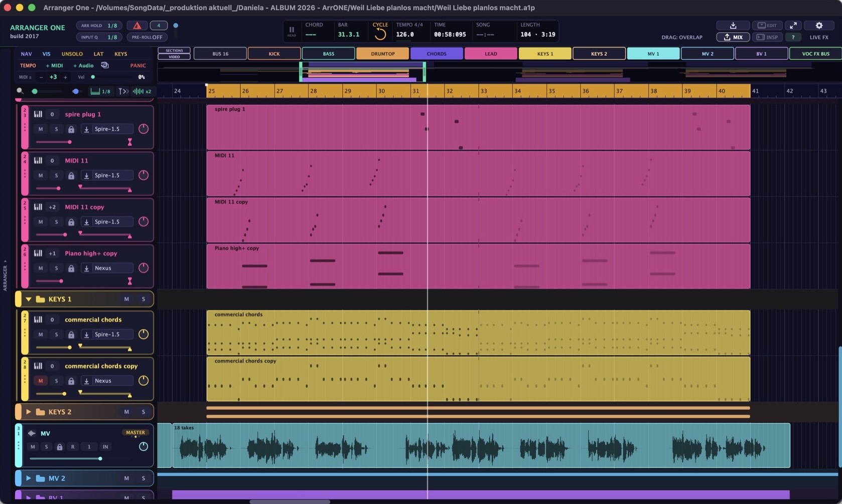Select the LEAD section tab
Image resolution: width=842 pixels, height=504 pixels.
point(491,54)
